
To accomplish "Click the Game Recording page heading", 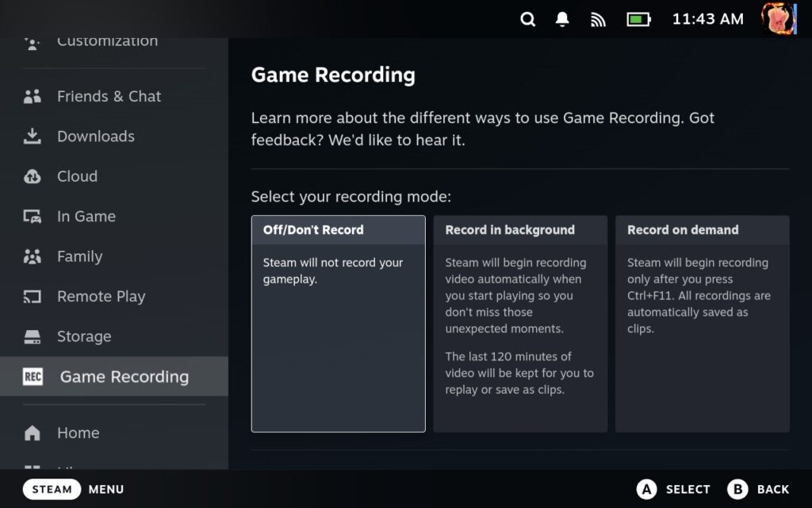I will click(333, 75).
